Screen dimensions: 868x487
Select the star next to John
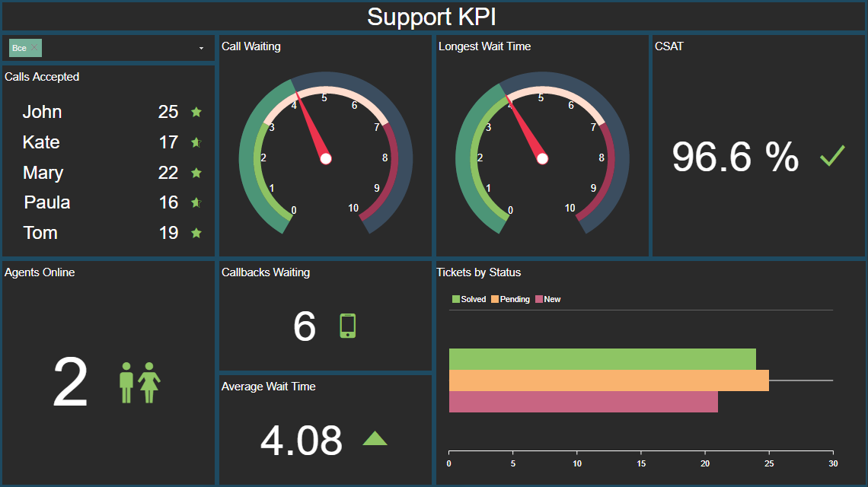pyautogui.click(x=196, y=112)
